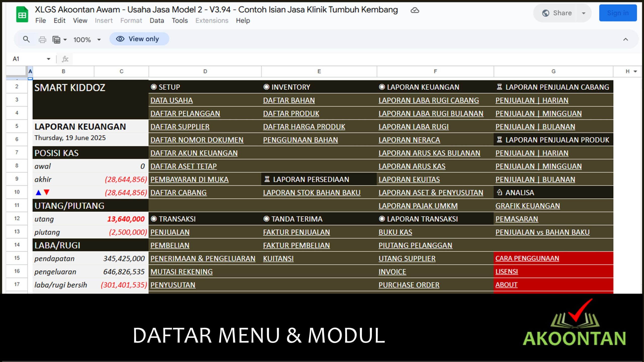Open the Extensions menu
Viewport: 644px width, 362px height.
[x=212, y=21]
